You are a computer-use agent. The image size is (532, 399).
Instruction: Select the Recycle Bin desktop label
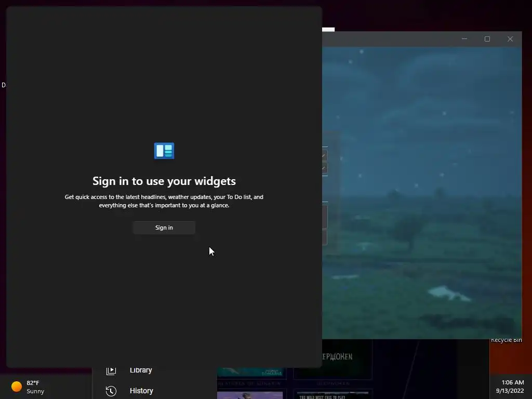506,340
